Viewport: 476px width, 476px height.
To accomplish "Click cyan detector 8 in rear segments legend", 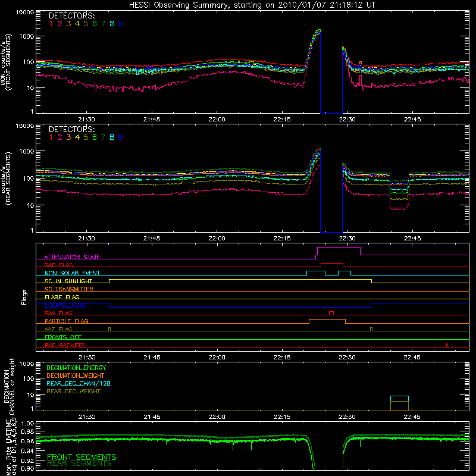I will coord(112,137).
